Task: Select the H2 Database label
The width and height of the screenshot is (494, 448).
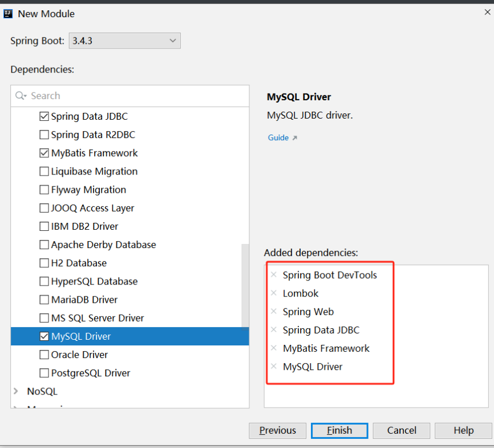Action: tap(79, 263)
